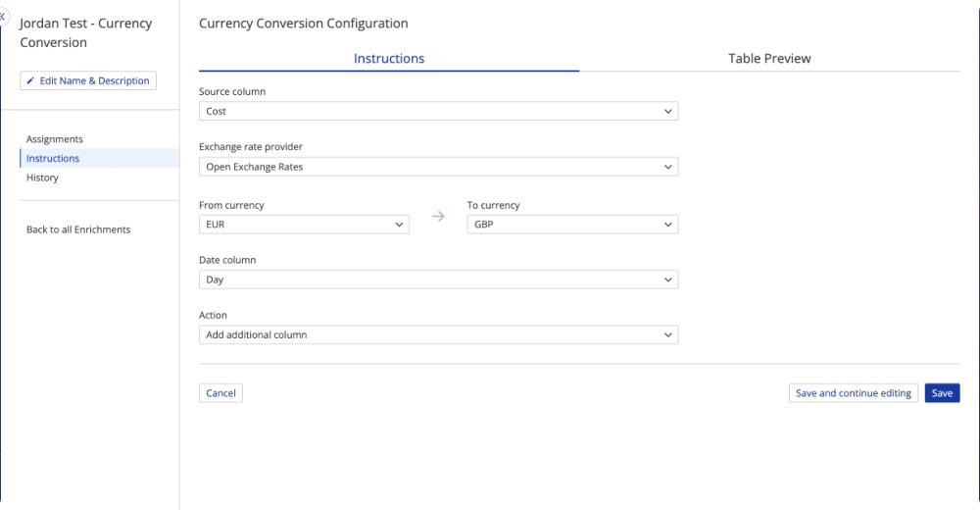Screen dimensions: 980x510
Task: Click the arrow between currency fields
Action: pos(438,217)
